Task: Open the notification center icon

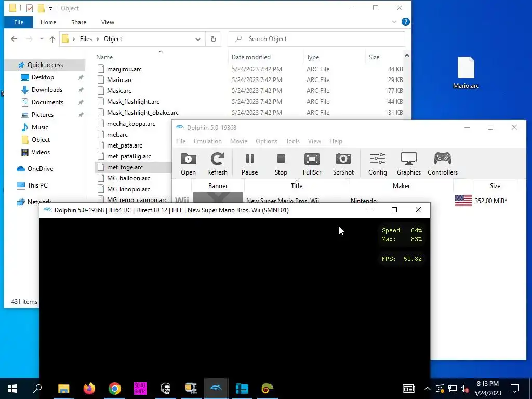Action: coord(515,389)
